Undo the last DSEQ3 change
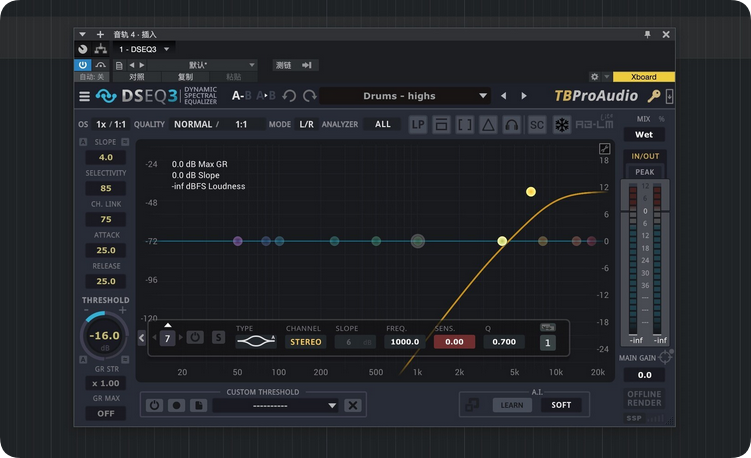751x458 pixels. click(x=289, y=96)
